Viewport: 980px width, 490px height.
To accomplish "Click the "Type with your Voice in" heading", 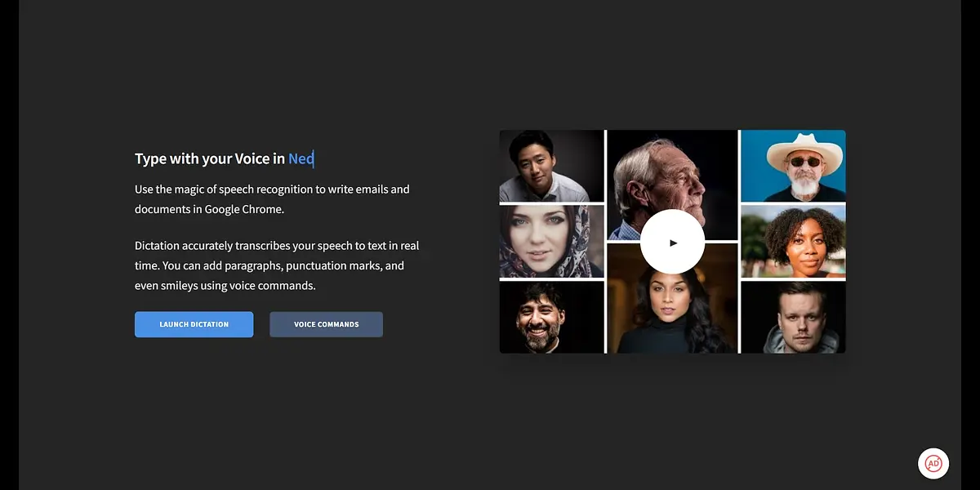I will tap(210, 158).
